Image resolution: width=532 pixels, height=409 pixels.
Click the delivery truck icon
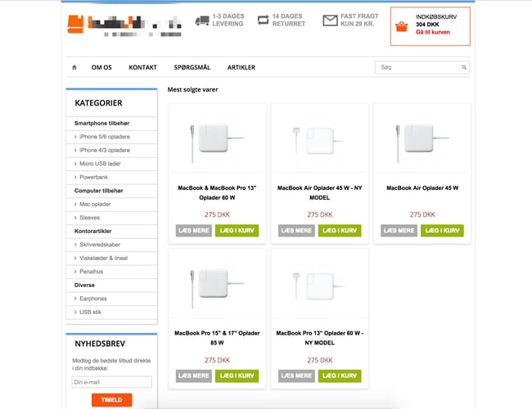[x=202, y=20]
